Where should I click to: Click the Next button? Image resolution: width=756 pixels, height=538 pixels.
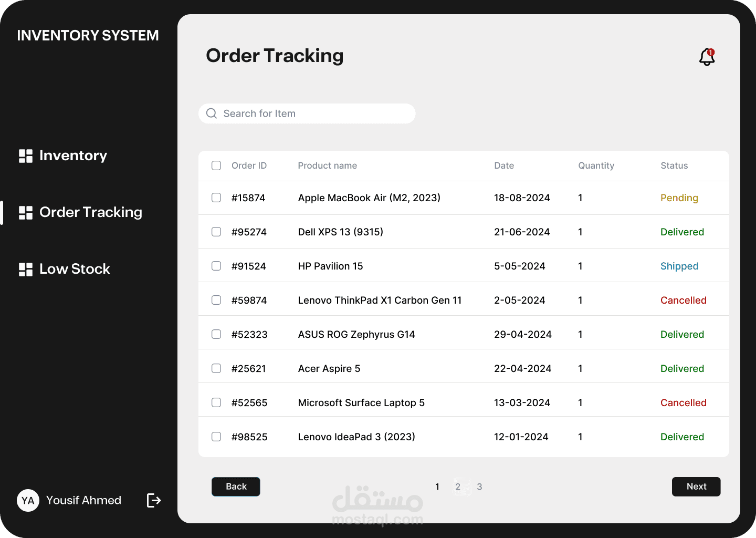pyautogui.click(x=696, y=487)
